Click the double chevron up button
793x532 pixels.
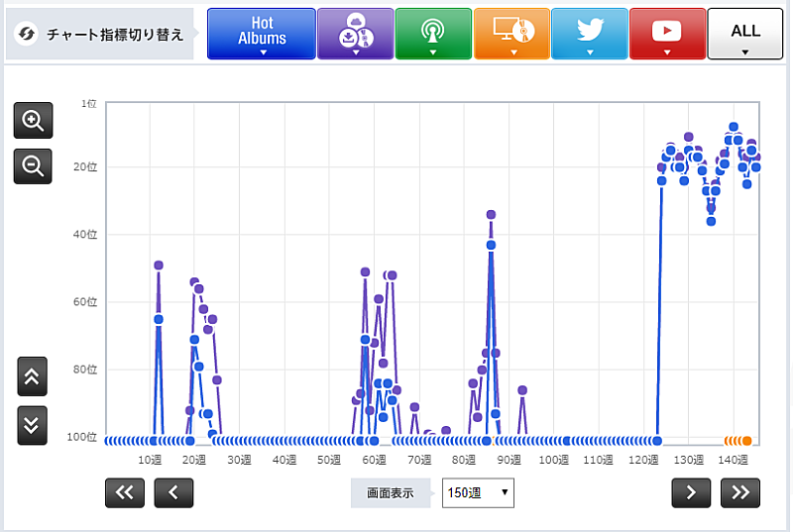32,376
